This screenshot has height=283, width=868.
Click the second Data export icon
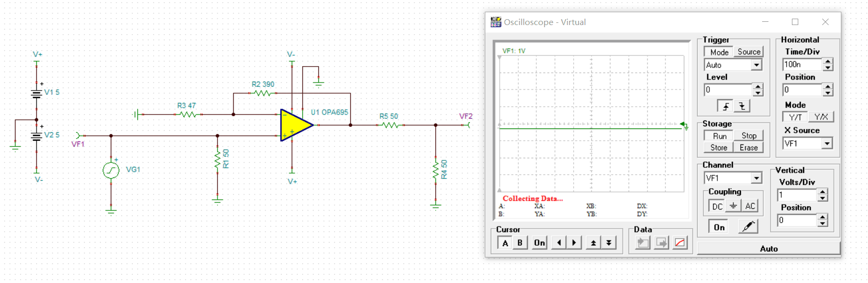tap(662, 242)
